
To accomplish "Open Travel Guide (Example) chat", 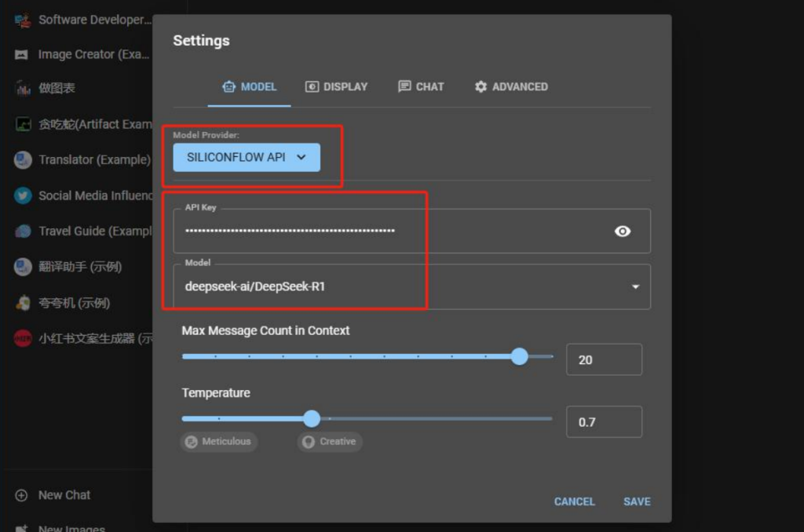I will 82,231.
